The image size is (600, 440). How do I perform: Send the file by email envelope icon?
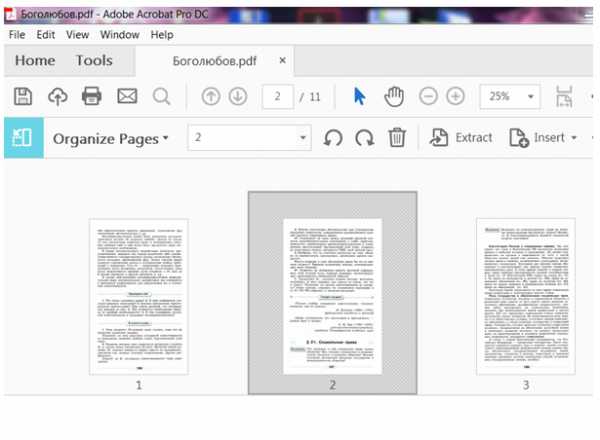[x=127, y=96]
